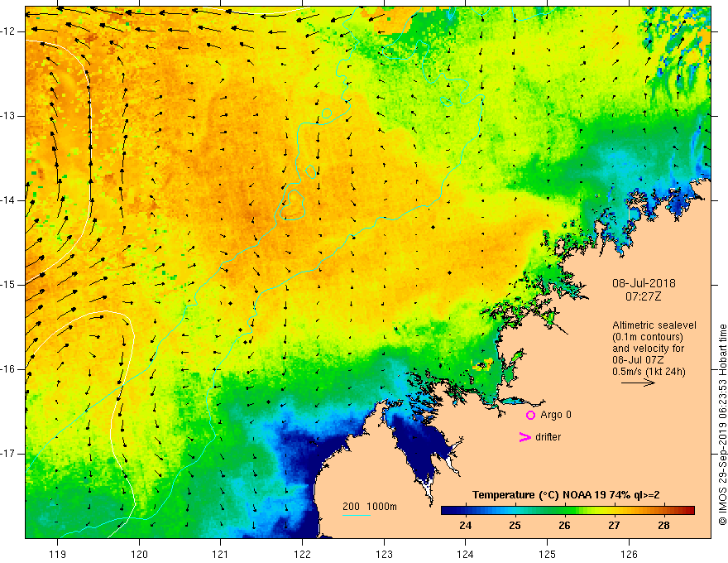Click latitude label -13 on left axis

(8, 116)
